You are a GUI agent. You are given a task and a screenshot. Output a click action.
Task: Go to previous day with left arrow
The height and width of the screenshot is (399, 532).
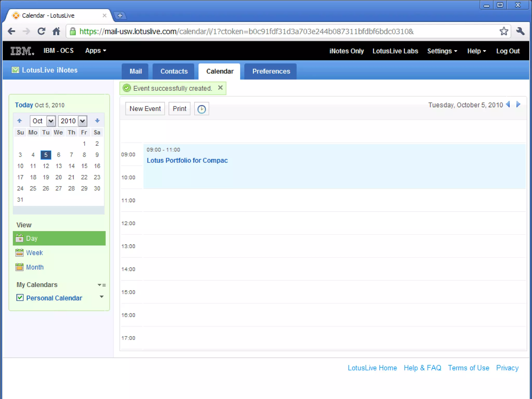click(508, 104)
